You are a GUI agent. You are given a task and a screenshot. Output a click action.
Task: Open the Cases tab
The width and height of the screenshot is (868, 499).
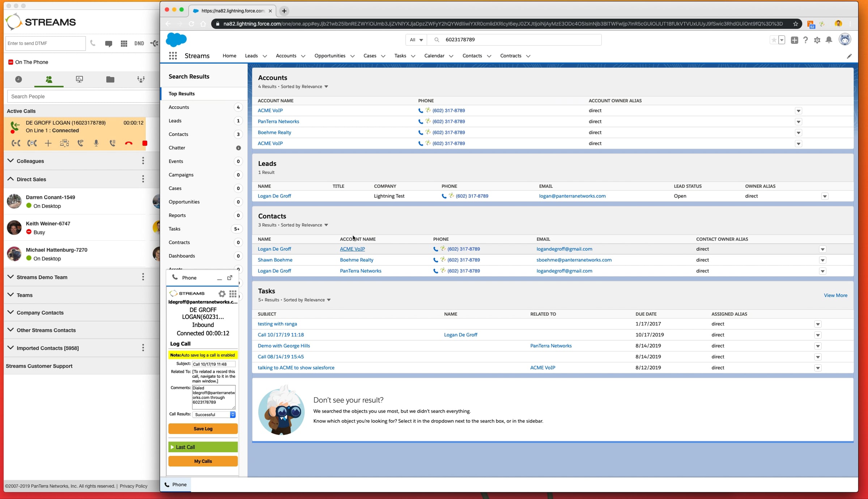click(x=370, y=56)
